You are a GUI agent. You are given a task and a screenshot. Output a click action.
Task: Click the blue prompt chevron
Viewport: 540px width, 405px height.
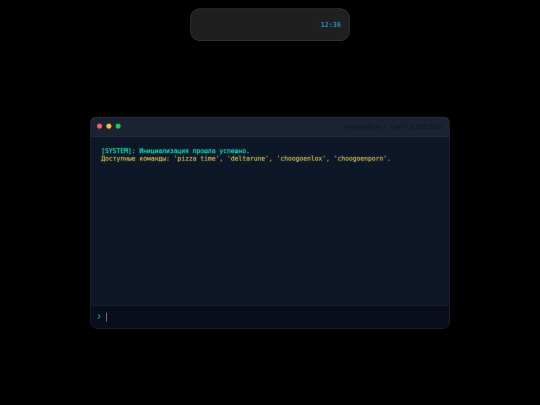[99, 316]
